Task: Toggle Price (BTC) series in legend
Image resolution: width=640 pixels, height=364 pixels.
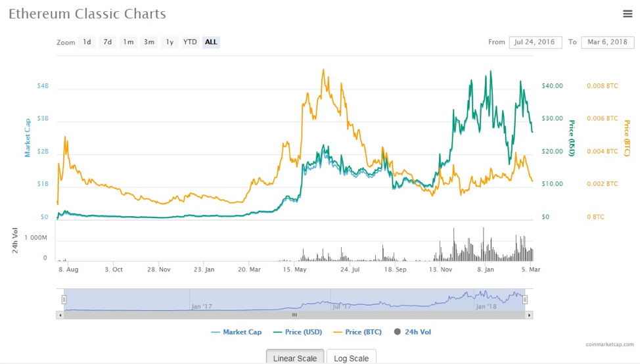Action: (x=357, y=332)
